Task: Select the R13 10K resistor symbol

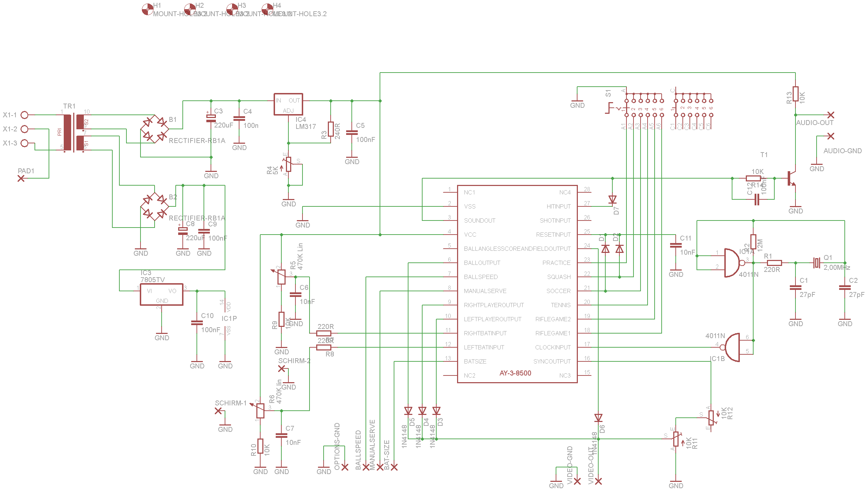Action: 795,94
